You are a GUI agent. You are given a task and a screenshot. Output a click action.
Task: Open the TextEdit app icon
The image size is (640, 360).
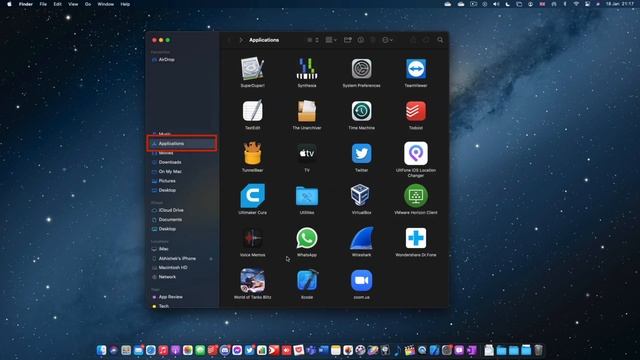click(x=252, y=111)
